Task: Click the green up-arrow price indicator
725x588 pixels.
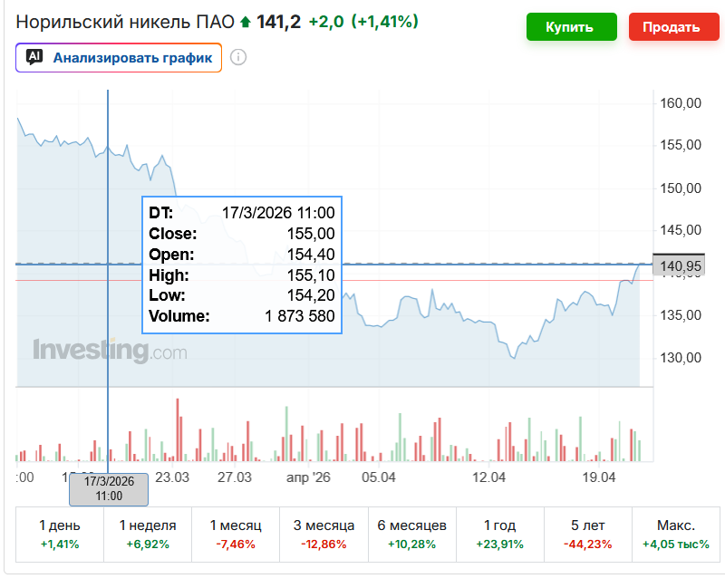Action: point(245,22)
